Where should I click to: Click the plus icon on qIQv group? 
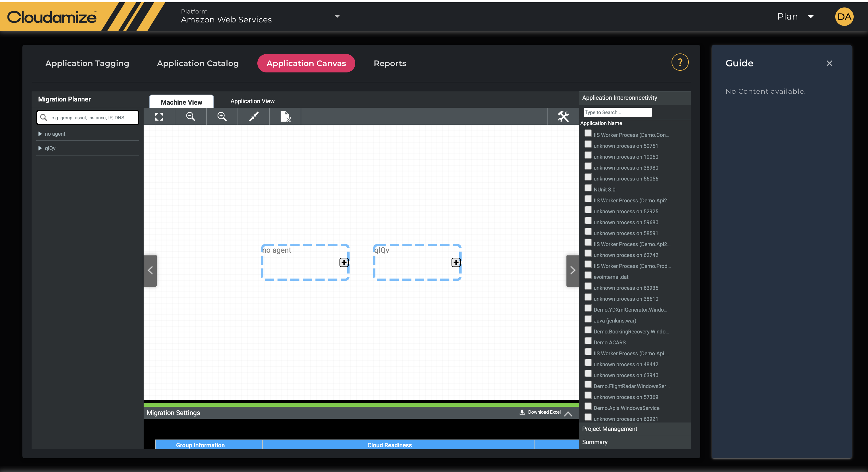click(x=456, y=262)
